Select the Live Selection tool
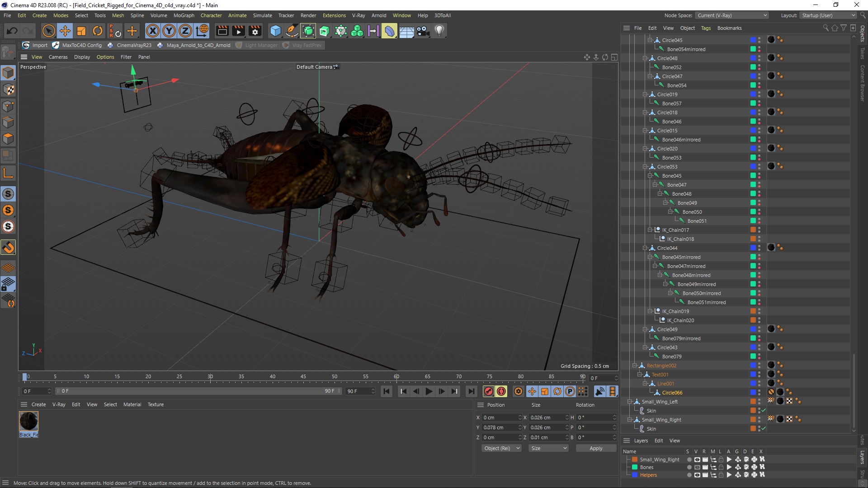The image size is (868, 488). [48, 31]
